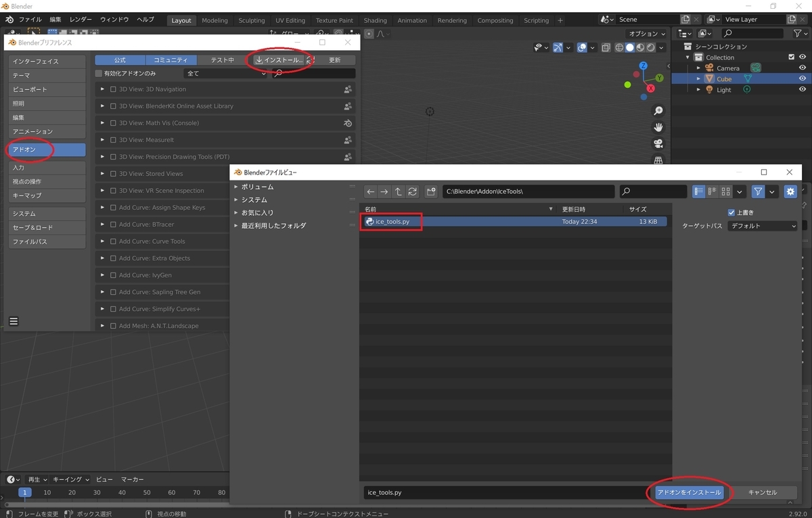Select the 公式 filter button
This screenshot has width=812, height=518.
(120, 60)
